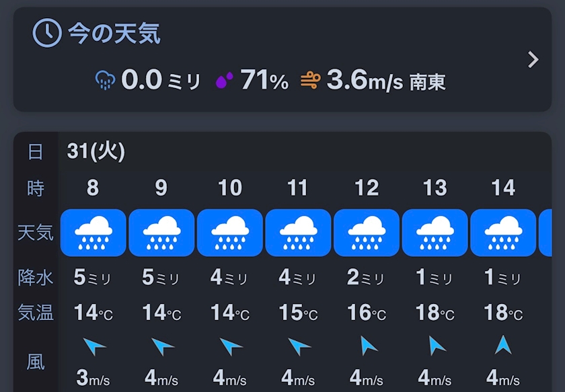The width and height of the screenshot is (565, 392).
Task: Click the 16°C temperature at 12時
Action: tap(367, 313)
